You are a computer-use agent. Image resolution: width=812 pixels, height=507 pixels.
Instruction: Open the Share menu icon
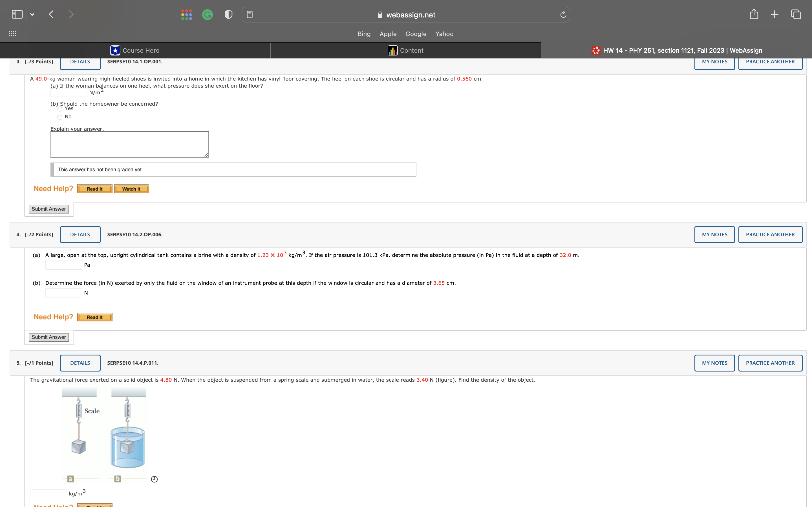click(754, 14)
